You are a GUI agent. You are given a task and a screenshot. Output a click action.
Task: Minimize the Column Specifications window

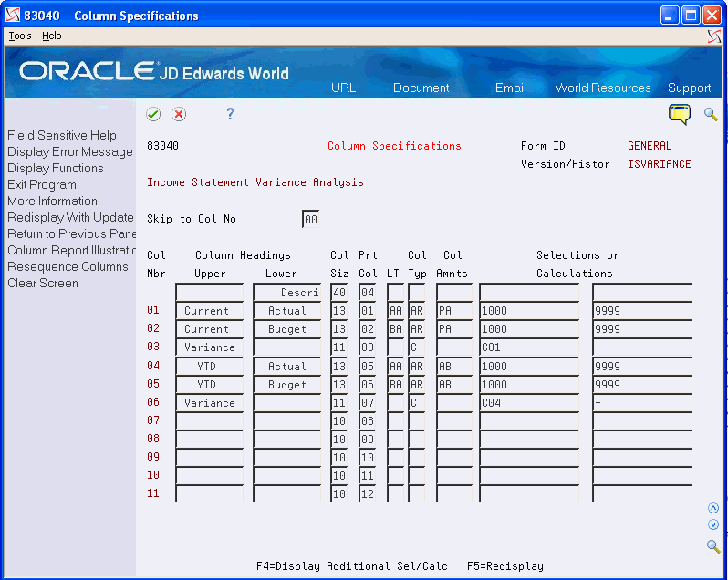(x=669, y=16)
